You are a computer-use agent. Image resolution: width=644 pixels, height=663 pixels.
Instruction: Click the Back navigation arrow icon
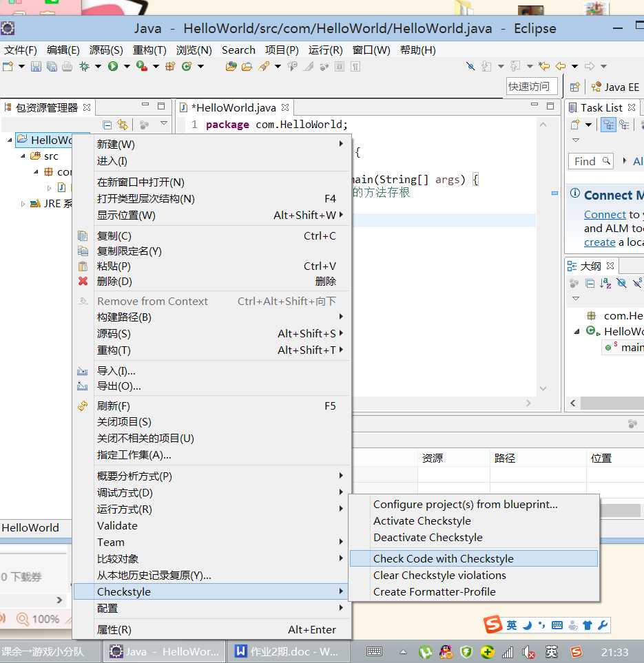(x=561, y=66)
